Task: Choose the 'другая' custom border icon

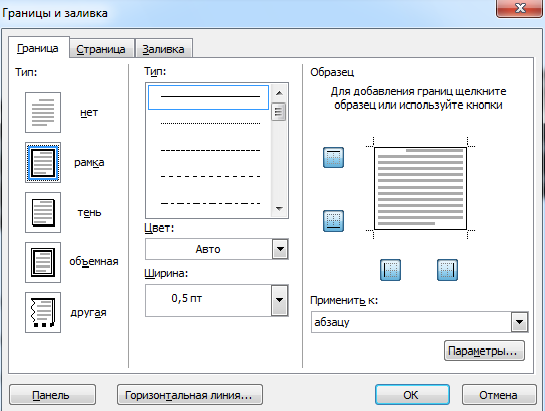Action: (x=43, y=312)
